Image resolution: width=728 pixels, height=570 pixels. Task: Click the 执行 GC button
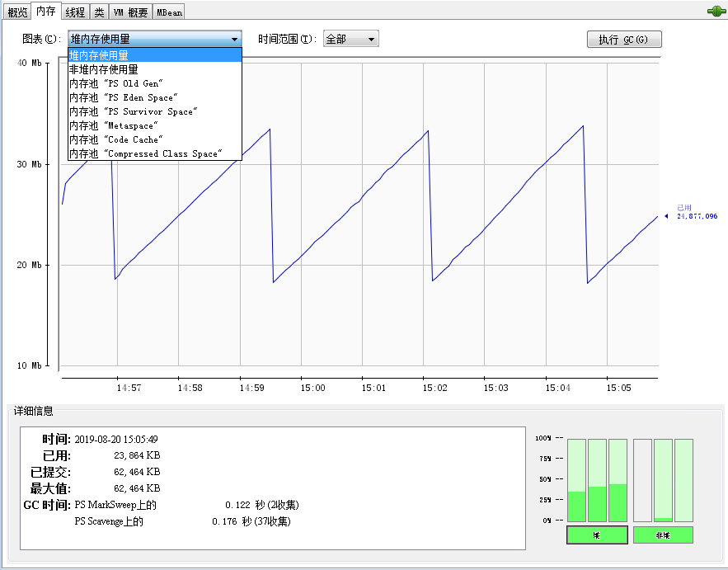(624, 40)
